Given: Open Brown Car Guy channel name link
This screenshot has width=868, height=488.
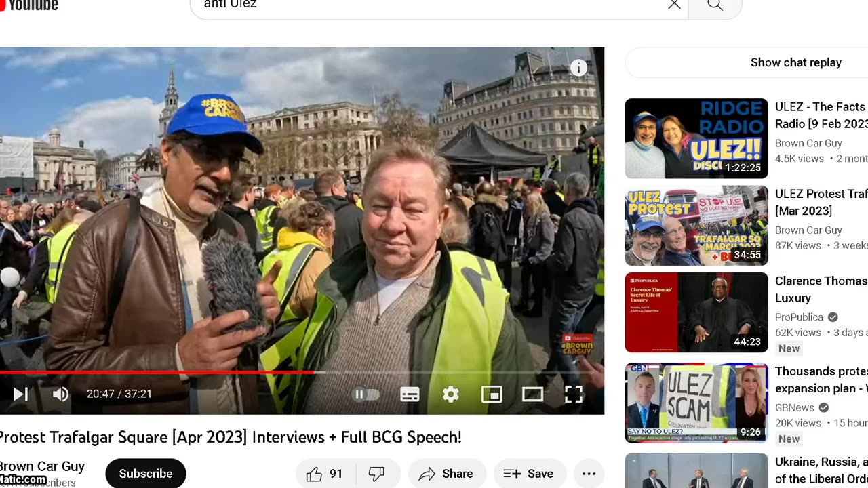Looking at the screenshot, I should click(42, 466).
